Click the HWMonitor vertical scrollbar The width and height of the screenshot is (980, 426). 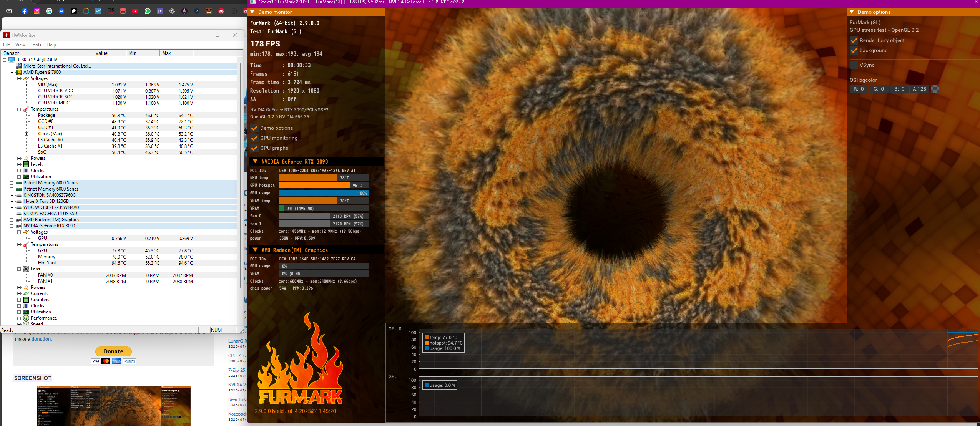pyautogui.click(x=240, y=175)
